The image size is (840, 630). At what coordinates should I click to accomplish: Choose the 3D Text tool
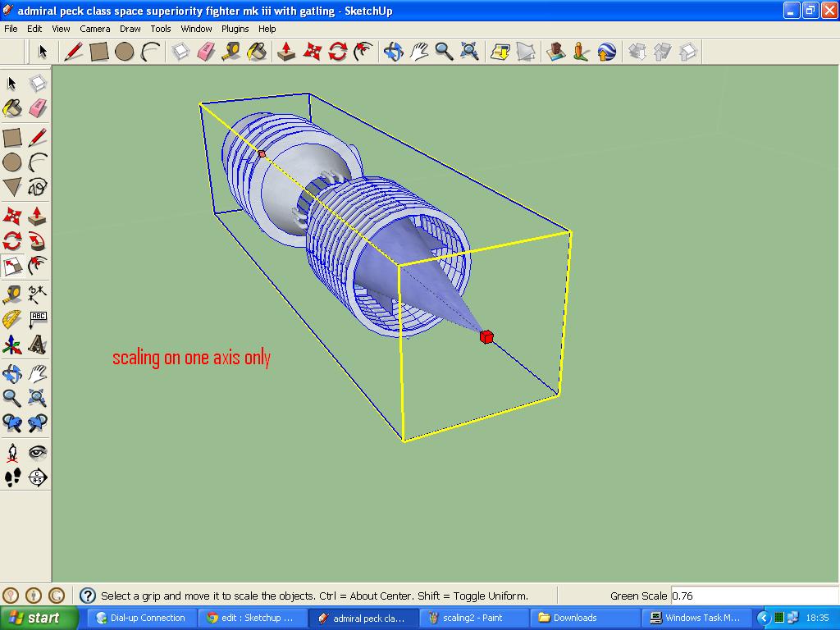tap(38, 345)
